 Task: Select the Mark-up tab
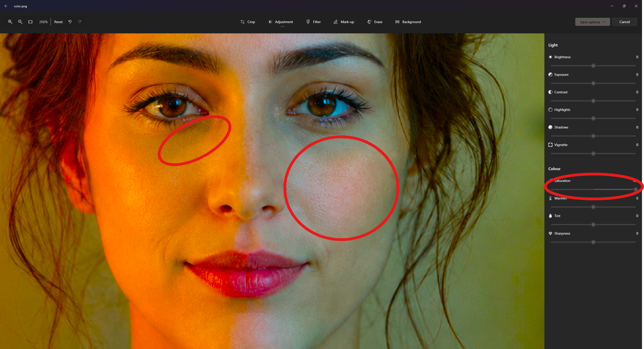point(344,22)
